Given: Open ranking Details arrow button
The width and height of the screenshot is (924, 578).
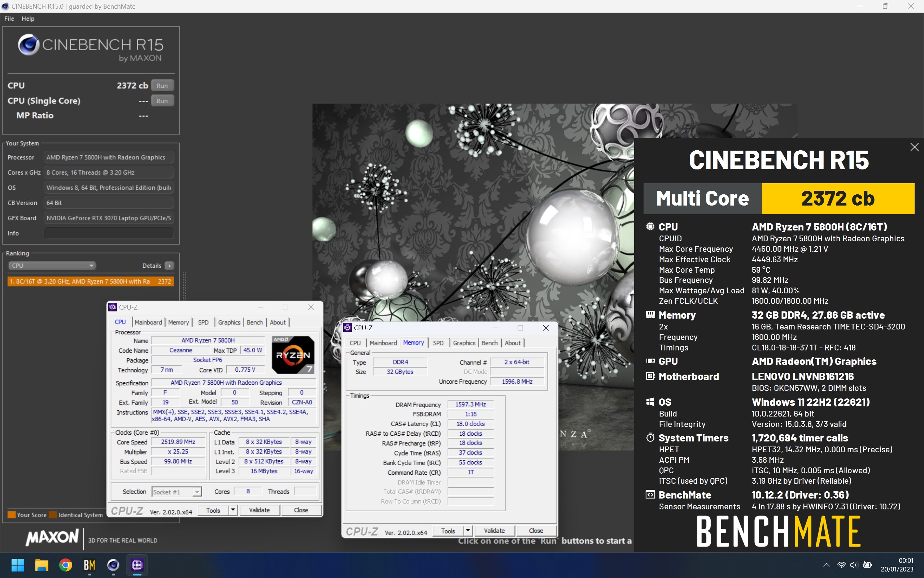Looking at the screenshot, I should pyautogui.click(x=169, y=265).
